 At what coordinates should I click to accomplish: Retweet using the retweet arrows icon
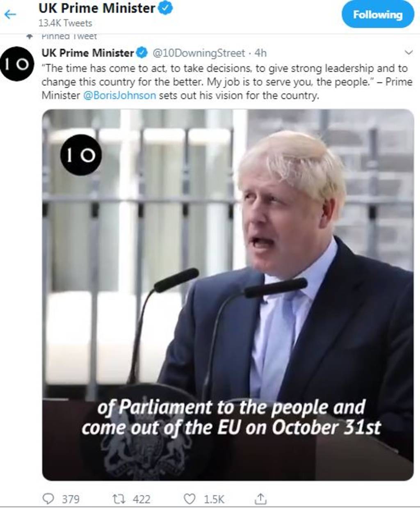click(x=119, y=499)
